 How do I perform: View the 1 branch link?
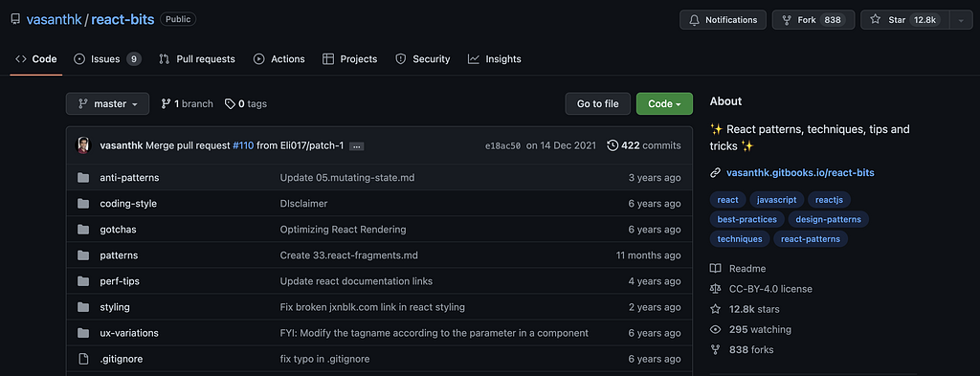tap(187, 103)
